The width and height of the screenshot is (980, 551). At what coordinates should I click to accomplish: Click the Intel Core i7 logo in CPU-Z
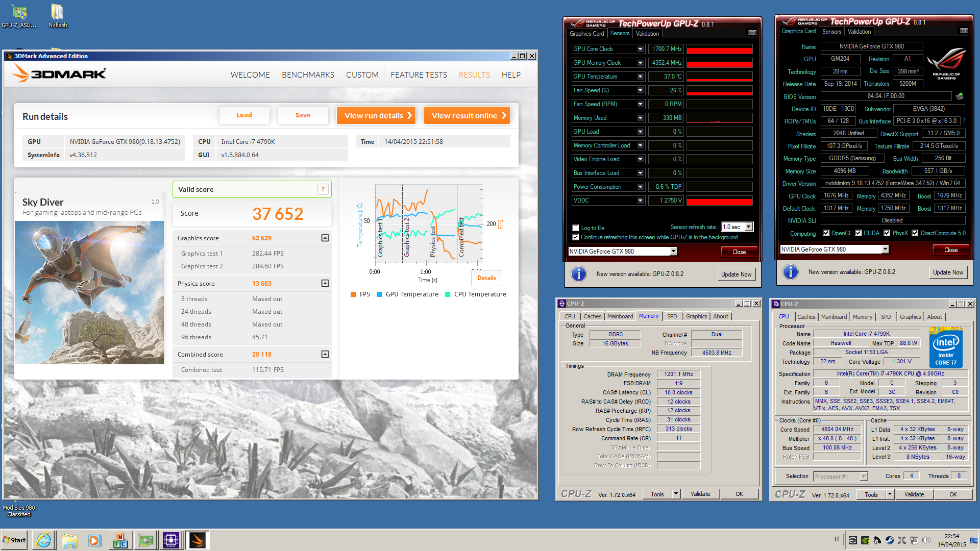pyautogui.click(x=946, y=348)
